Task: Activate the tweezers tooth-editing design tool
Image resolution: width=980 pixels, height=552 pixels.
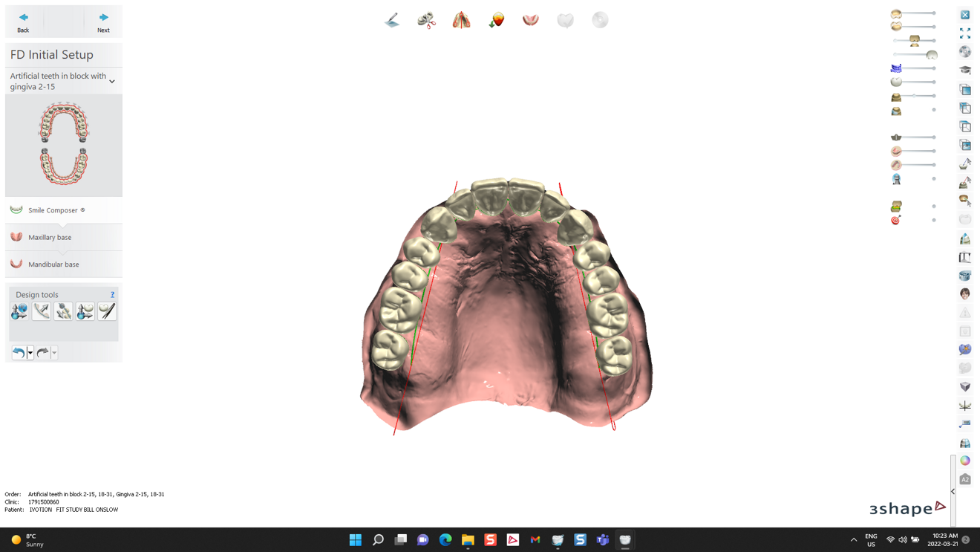Action: (107, 311)
